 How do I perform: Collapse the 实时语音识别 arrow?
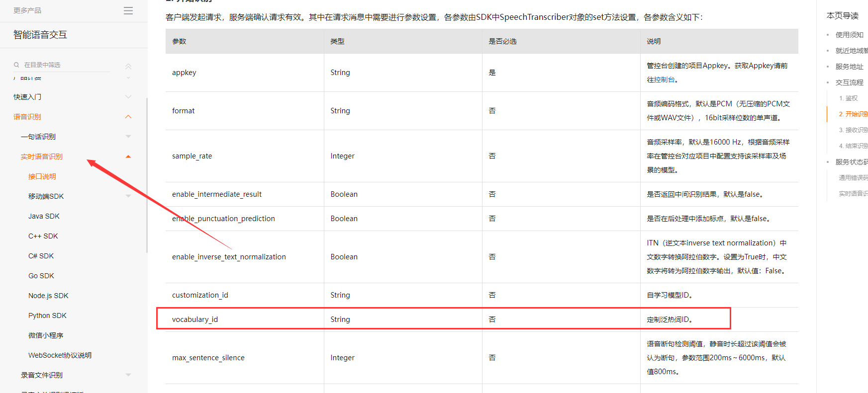pos(128,157)
